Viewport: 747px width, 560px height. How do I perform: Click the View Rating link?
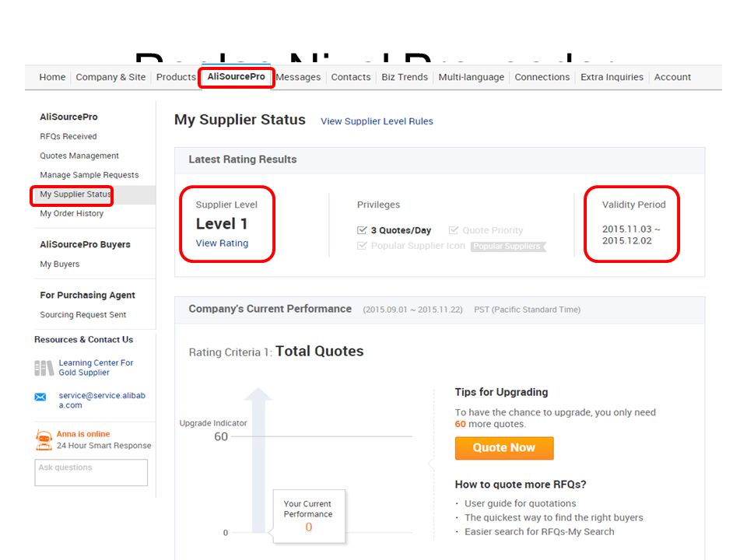tap(222, 243)
